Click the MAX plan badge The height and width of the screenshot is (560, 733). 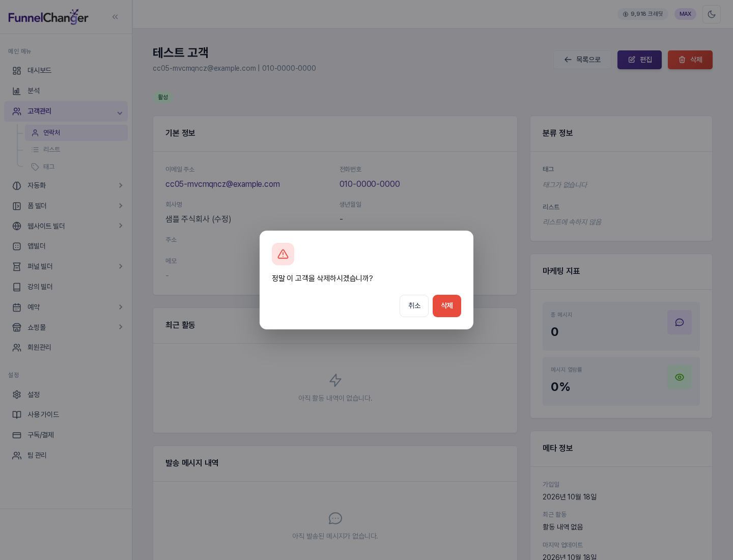click(x=685, y=14)
